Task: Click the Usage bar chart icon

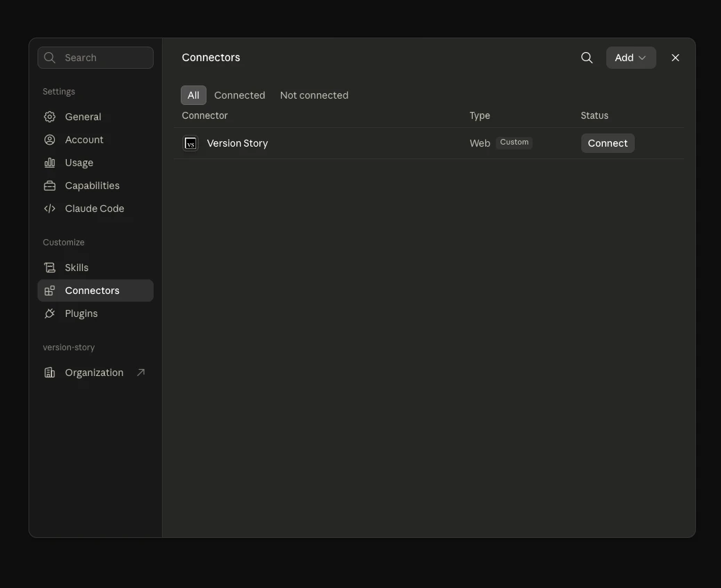Action: pyautogui.click(x=49, y=163)
